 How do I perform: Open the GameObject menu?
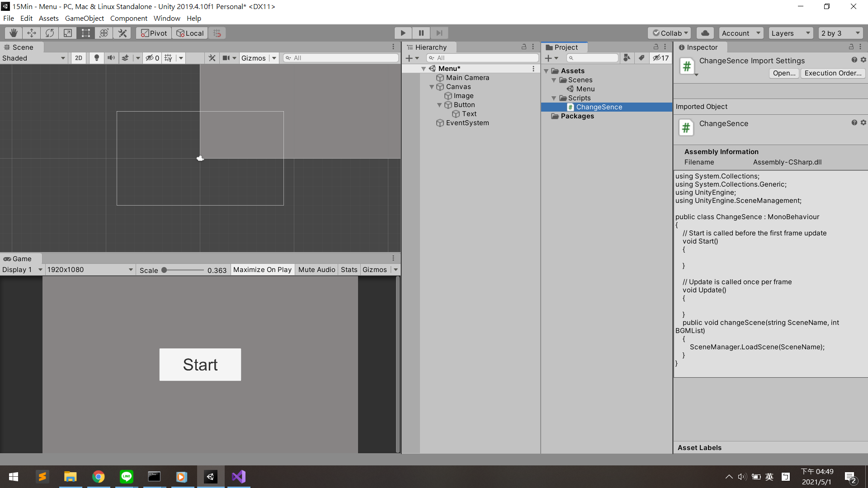click(x=84, y=19)
